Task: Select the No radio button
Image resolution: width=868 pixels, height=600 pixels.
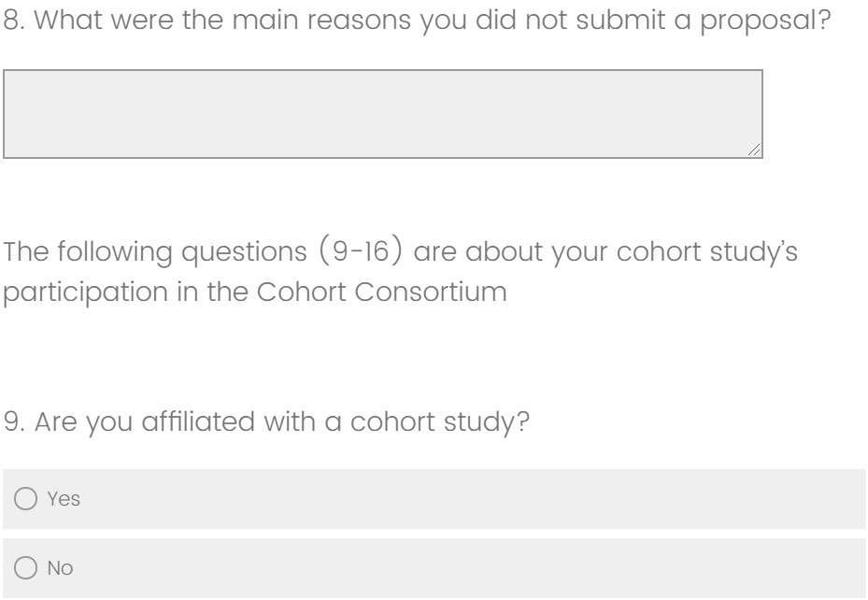Action: pos(25,568)
